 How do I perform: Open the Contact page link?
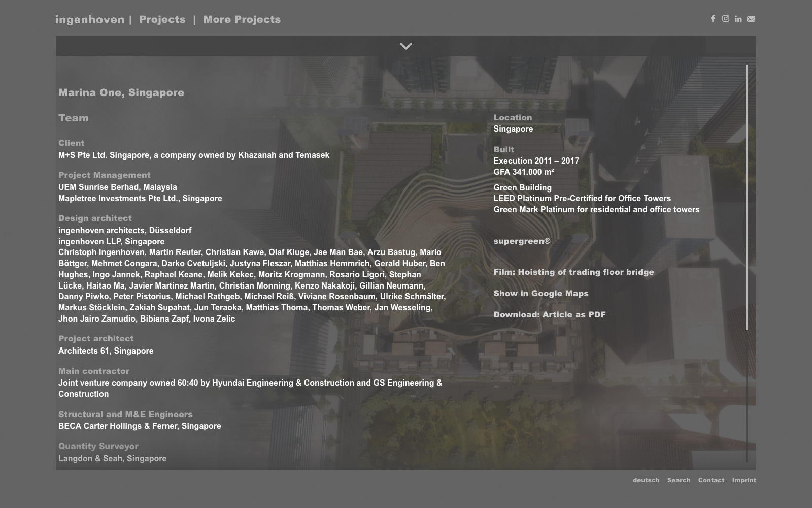(711, 480)
